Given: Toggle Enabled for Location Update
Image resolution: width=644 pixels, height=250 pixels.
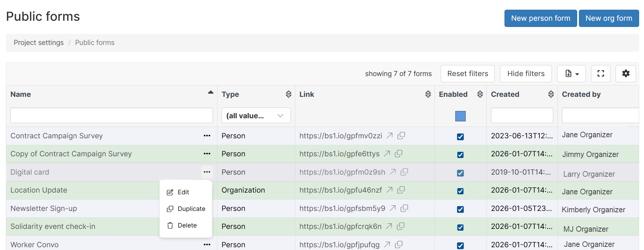Looking at the screenshot, I should (x=460, y=191).
